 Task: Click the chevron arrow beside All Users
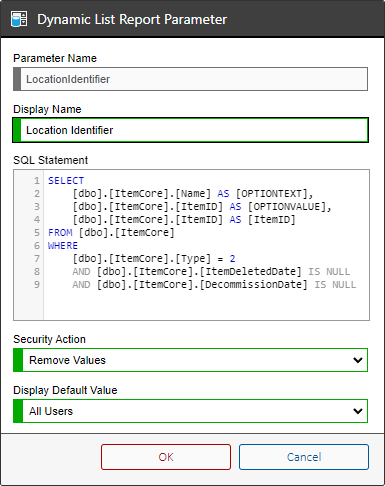click(x=358, y=411)
